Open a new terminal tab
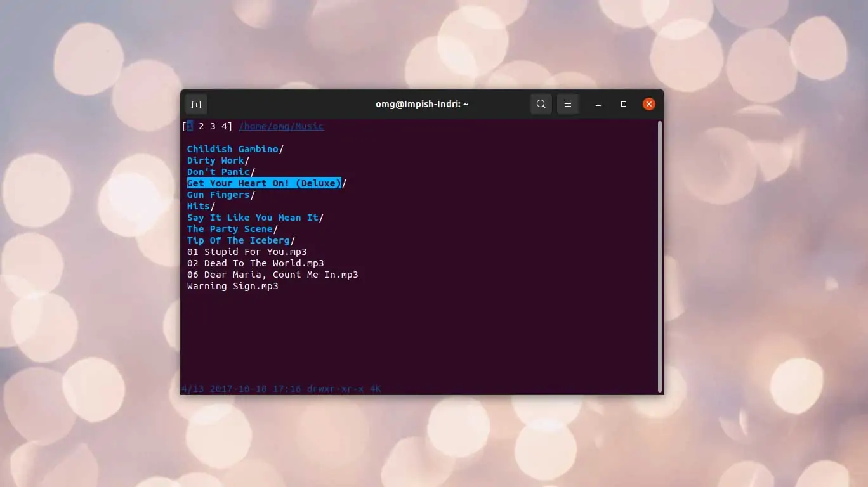This screenshot has height=487, width=868. click(x=196, y=104)
